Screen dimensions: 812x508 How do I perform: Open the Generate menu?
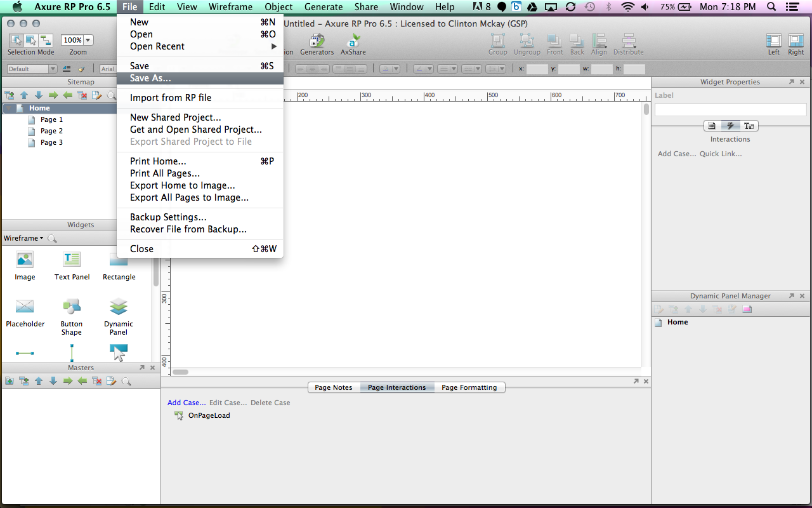pyautogui.click(x=323, y=7)
